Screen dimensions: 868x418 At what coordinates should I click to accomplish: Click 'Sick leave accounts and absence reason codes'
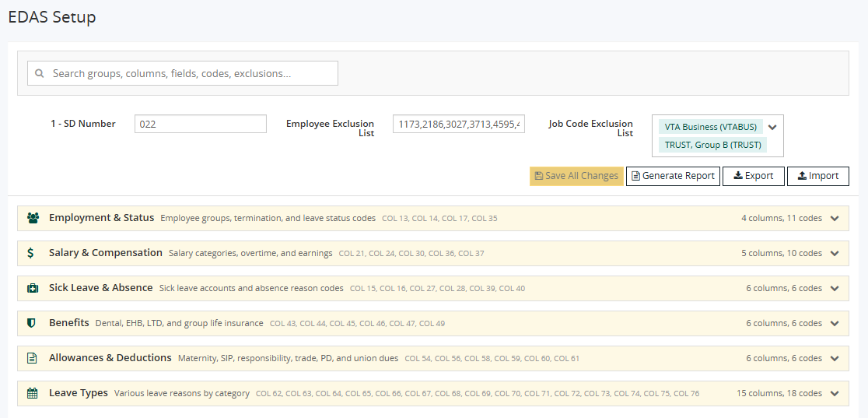coord(251,288)
